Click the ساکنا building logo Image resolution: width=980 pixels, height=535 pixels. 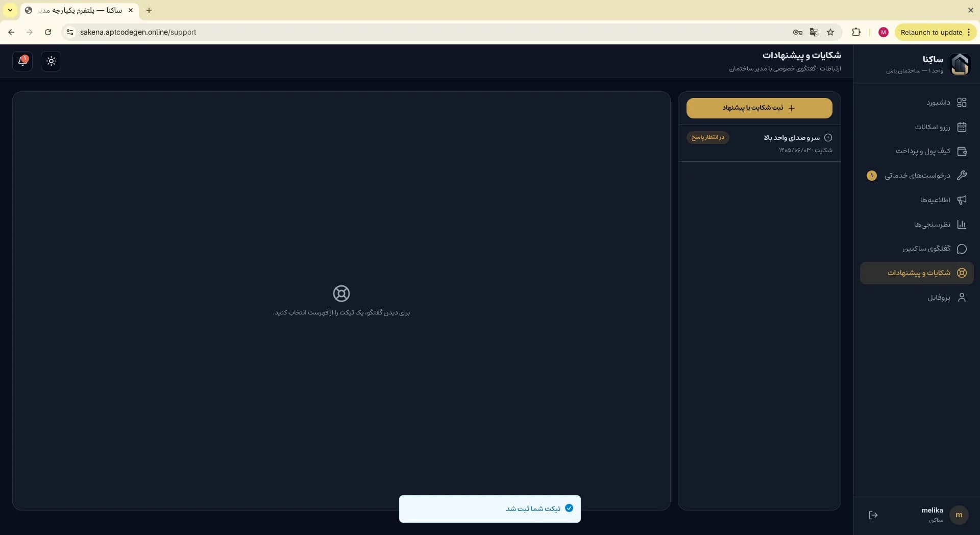[x=960, y=64]
